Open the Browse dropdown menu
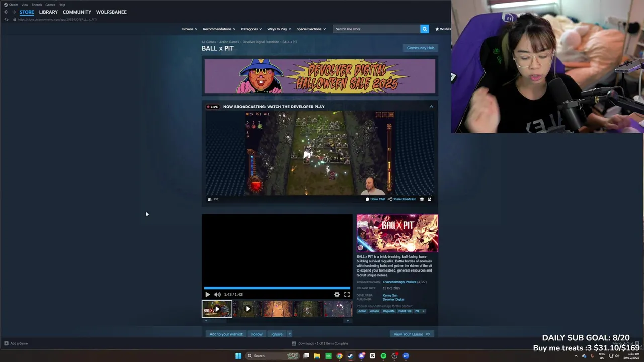This screenshot has width=644, height=362. point(189,29)
